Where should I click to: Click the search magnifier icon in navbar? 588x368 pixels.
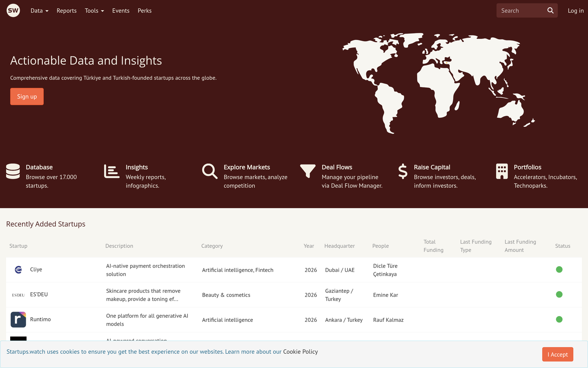point(550,11)
